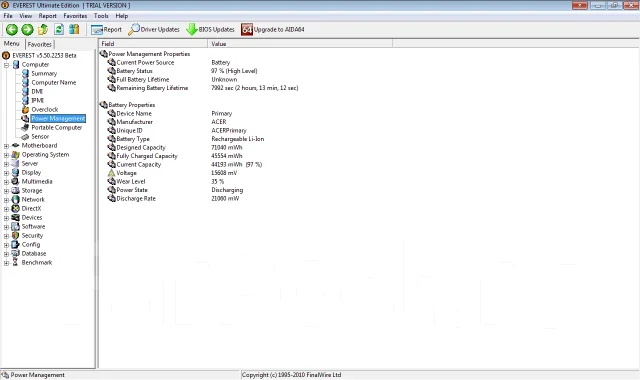Open BIOS Updates from toolbar

point(210,29)
